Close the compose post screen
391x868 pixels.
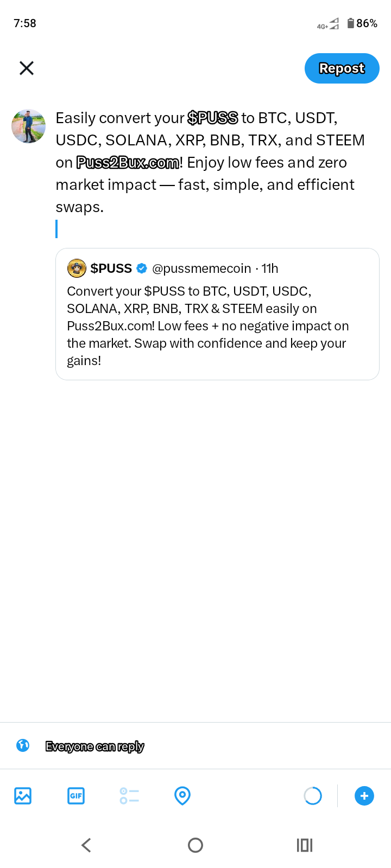click(x=27, y=68)
